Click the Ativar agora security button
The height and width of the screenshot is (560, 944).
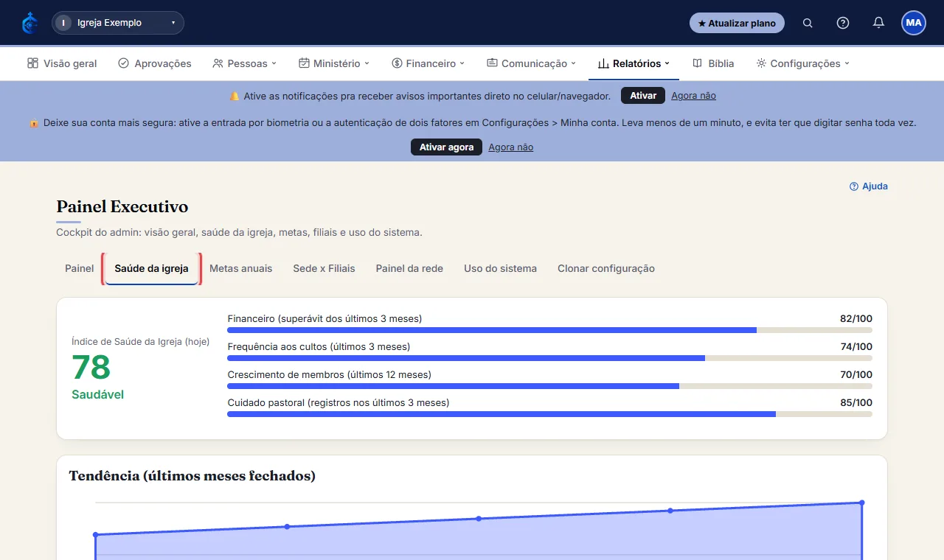[446, 147]
